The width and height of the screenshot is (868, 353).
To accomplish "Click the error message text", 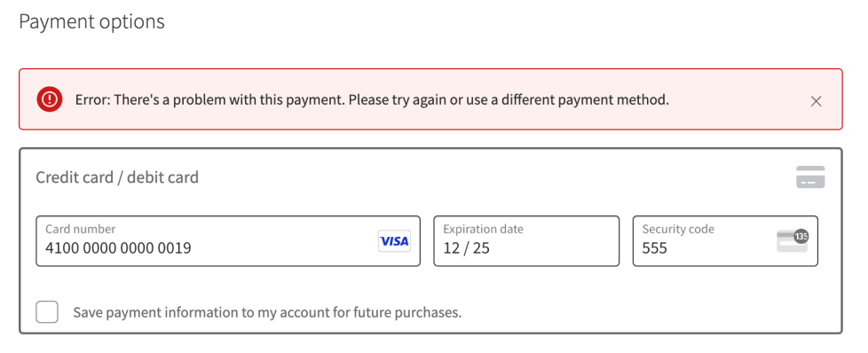I will pyautogui.click(x=372, y=100).
